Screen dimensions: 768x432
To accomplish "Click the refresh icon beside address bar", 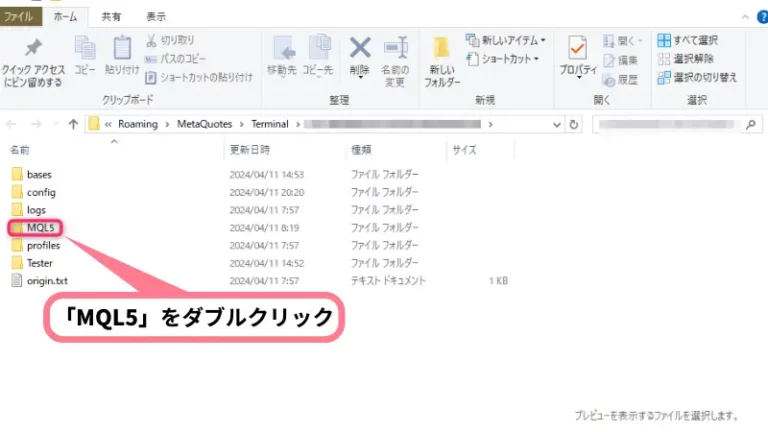I will (574, 125).
